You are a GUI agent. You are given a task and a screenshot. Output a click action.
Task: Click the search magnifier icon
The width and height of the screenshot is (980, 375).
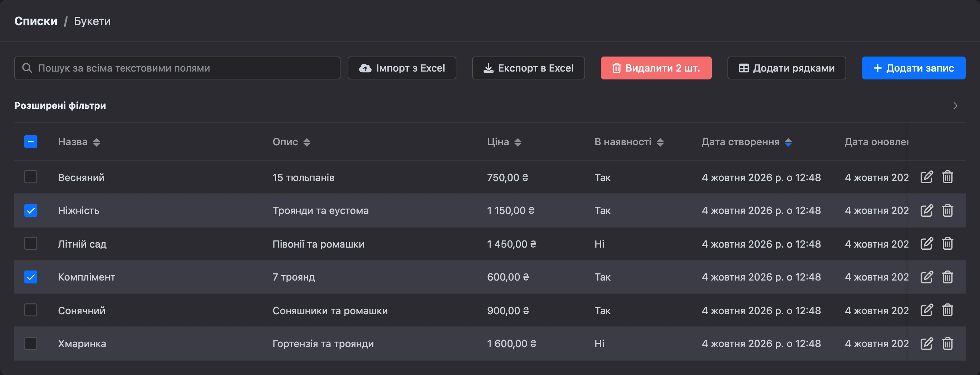pyautogui.click(x=27, y=68)
